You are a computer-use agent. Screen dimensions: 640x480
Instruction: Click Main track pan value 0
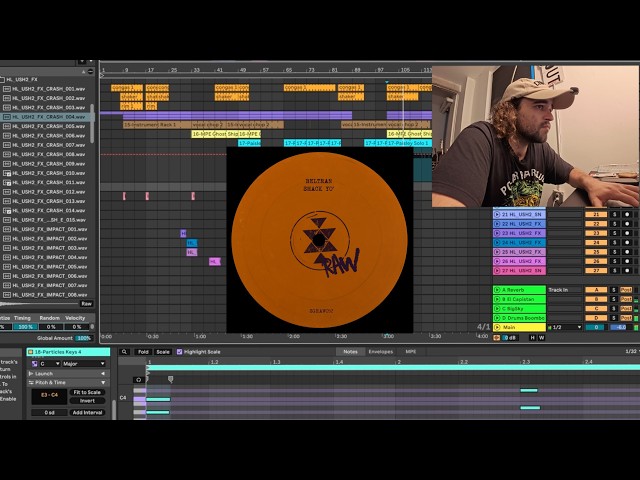click(x=596, y=327)
